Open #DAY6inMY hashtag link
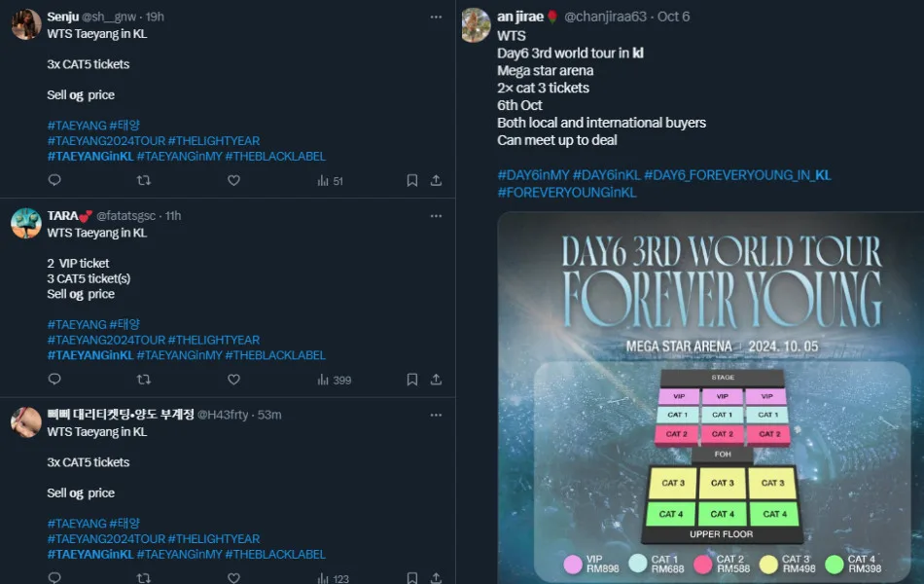This screenshot has height=584, width=924. pyautogui.click(x=533, y=175)
